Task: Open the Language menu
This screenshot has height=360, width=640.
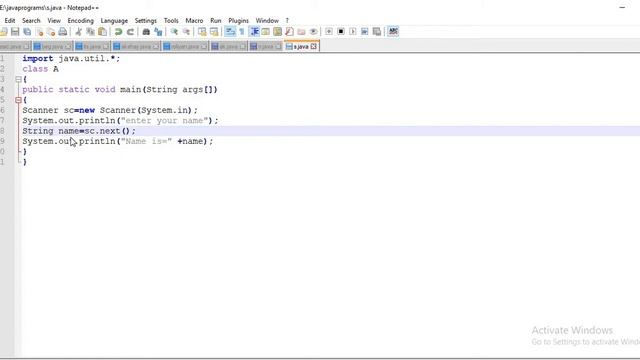Action: click(x=114, y=20)
